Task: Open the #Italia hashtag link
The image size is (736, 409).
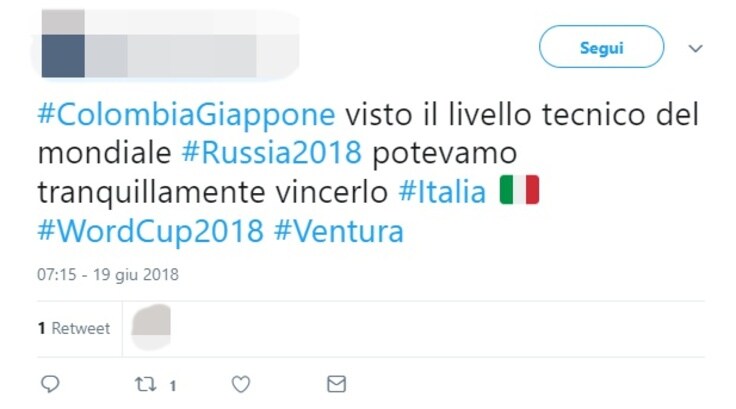Action: pyautogui.click(x=442, y=192)
